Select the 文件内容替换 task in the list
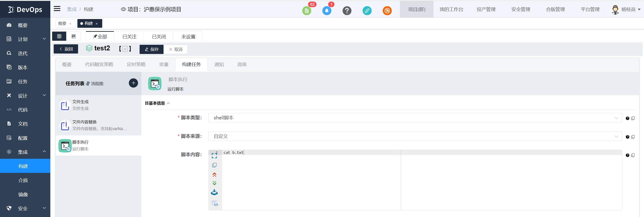Screen dimensions: 644x217 point(98,125)
